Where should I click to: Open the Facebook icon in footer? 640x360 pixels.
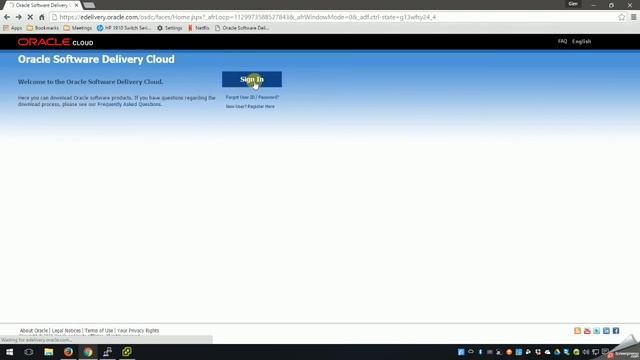pos(616,331)
